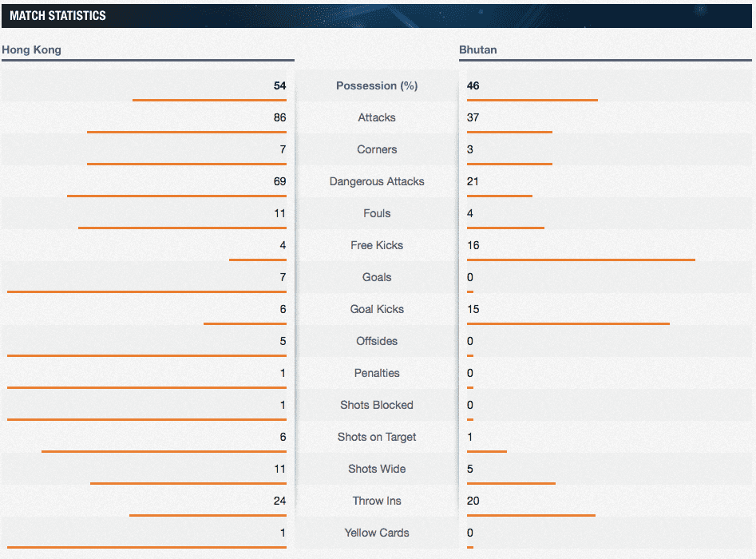This screenshot has height=559, width=756.
Task: Click the Possession (%) stat label
Action: pyautogui.click(x=377, y=85)
